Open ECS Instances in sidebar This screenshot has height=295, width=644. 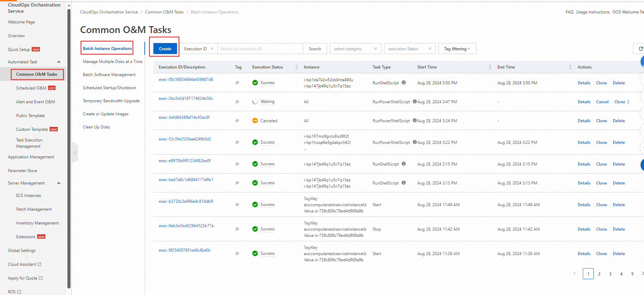click(29, 196)
